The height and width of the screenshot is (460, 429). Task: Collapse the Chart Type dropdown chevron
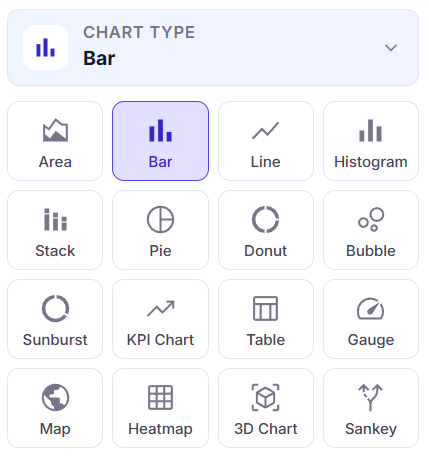[x=391, y=48]
